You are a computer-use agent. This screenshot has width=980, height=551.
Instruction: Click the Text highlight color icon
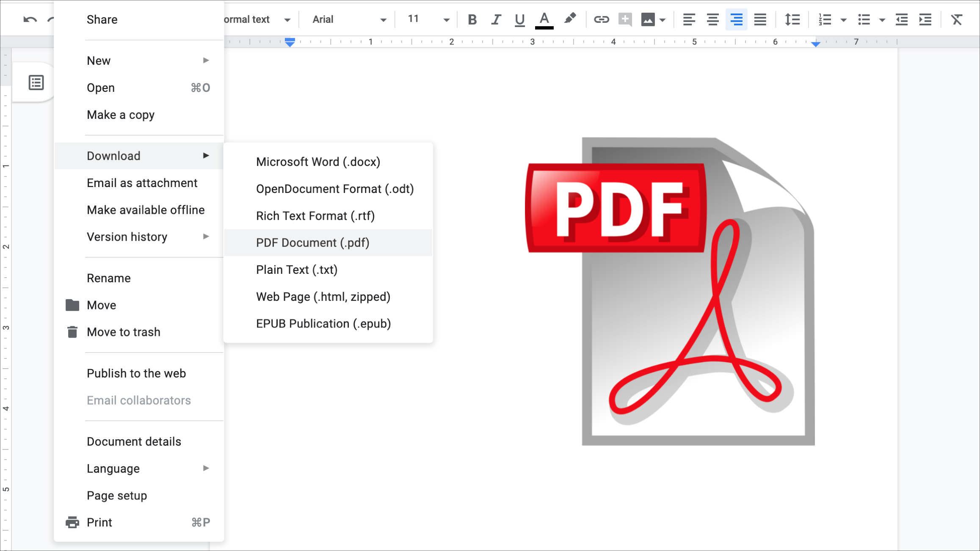coord(571,19)
